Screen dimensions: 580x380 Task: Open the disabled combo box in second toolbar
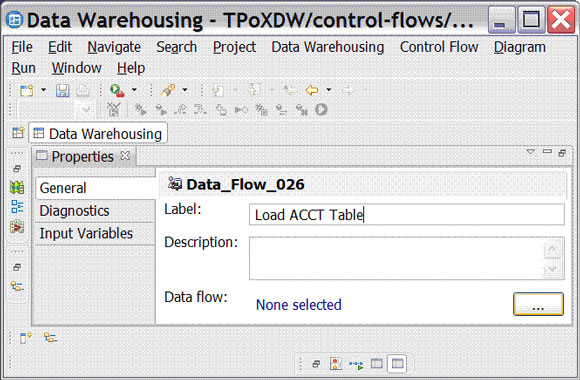click(86, 110)
